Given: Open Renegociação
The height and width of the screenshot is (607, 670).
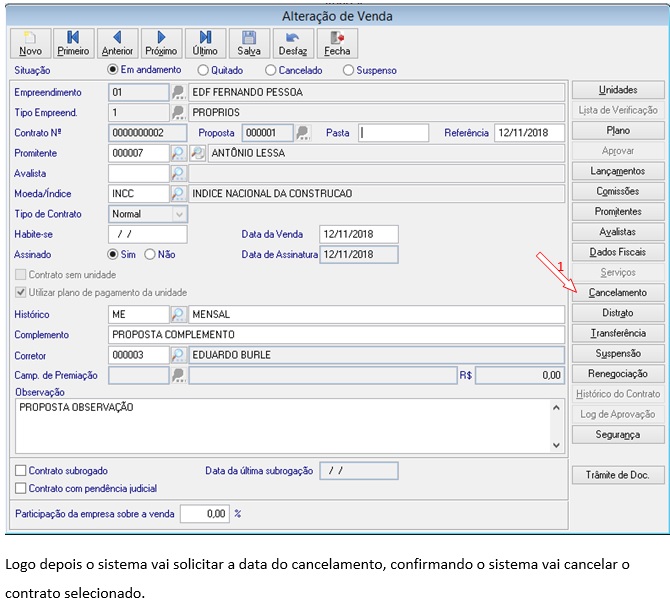Looking at the screenshot, I should click(618, 374).
